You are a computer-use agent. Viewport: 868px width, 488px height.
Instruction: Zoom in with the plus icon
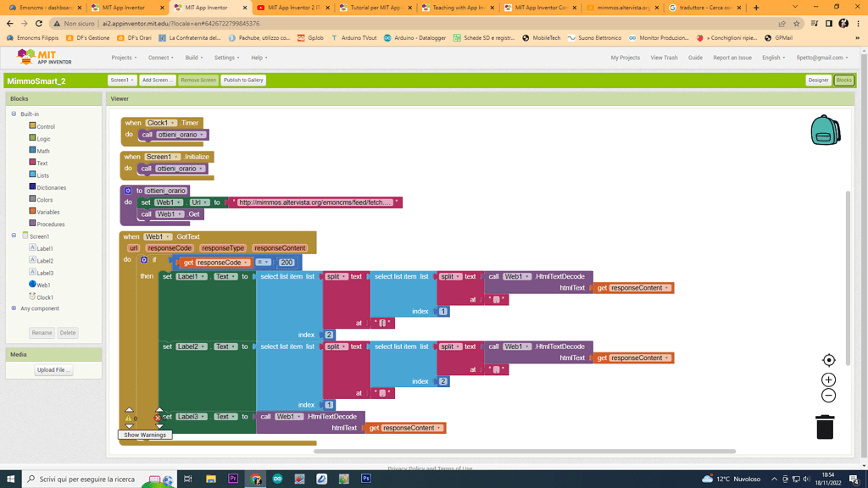point(829,380)
